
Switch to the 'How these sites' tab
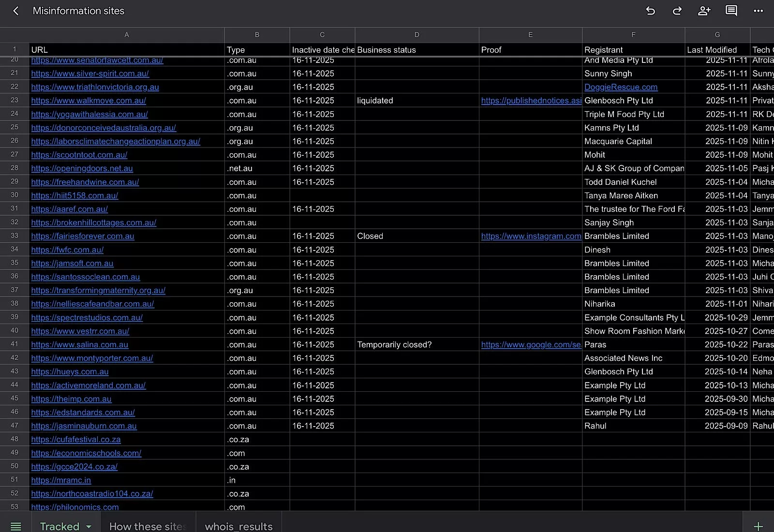(147, 527)
